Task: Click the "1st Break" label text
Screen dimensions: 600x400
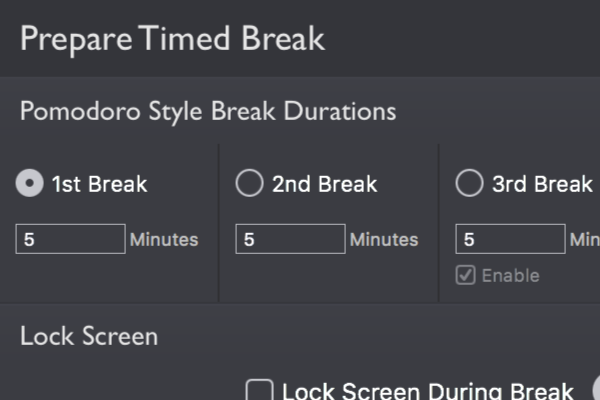Action: [x=99, y=184]
